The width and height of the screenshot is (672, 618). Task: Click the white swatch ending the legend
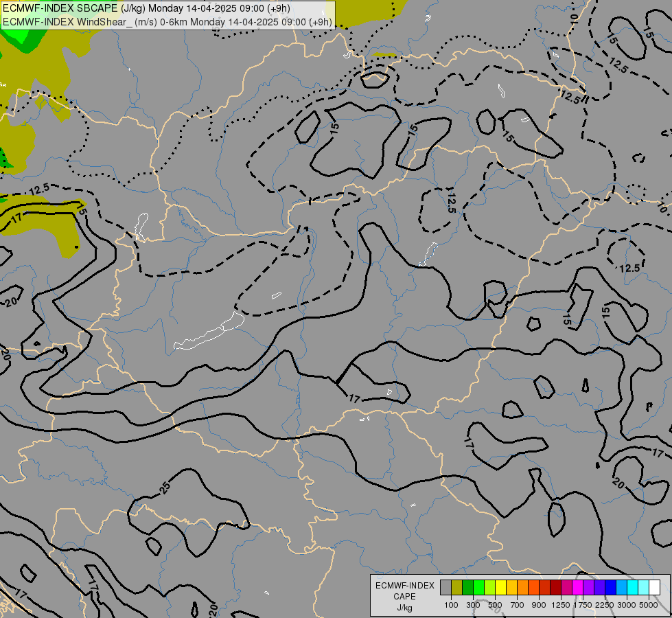[x=656, y=587]
